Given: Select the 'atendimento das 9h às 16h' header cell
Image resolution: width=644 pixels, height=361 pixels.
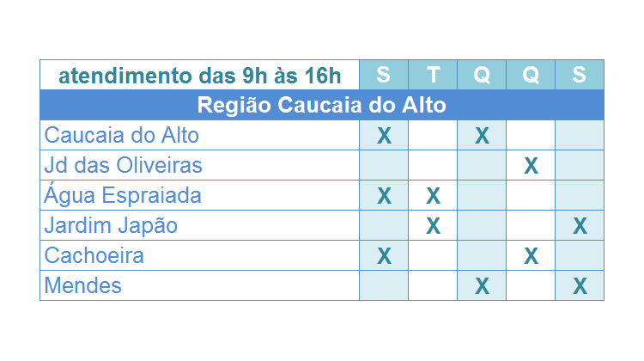Looking at the screenshot, I should [199, 76].
